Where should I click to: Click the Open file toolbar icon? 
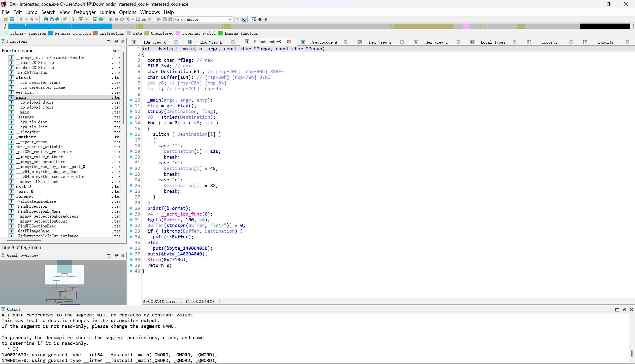point(6,19)
